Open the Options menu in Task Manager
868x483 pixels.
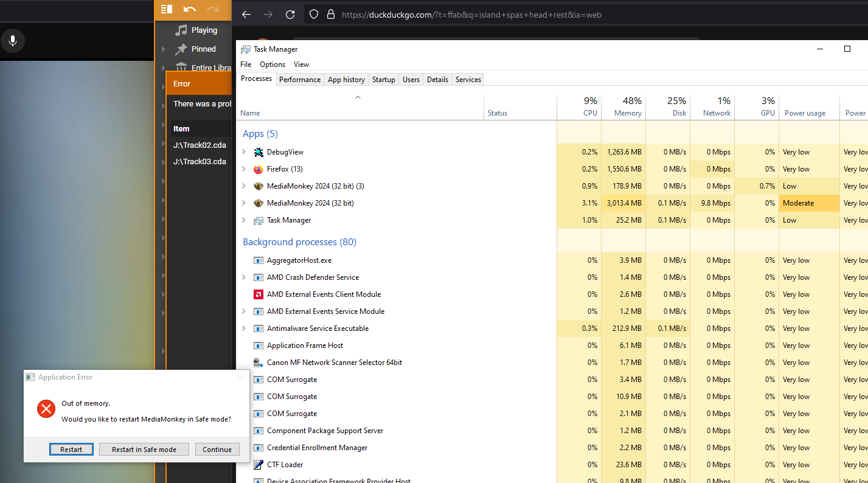272,64
